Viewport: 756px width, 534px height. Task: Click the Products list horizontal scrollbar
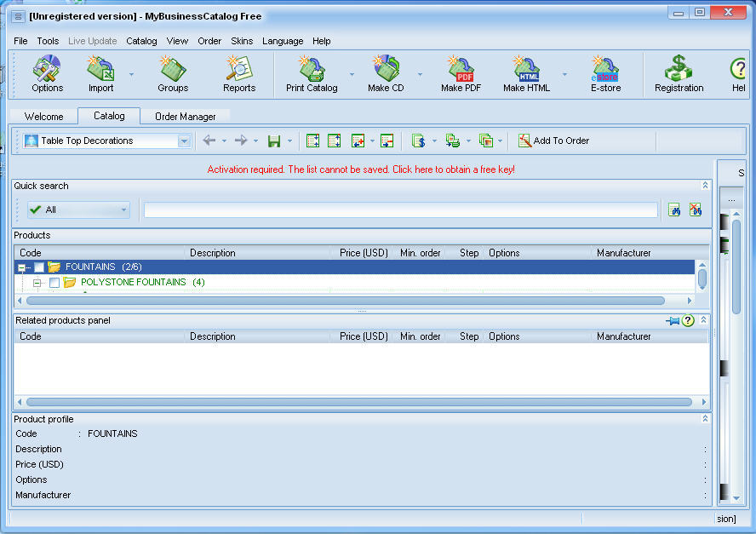[x=345, y=301]
